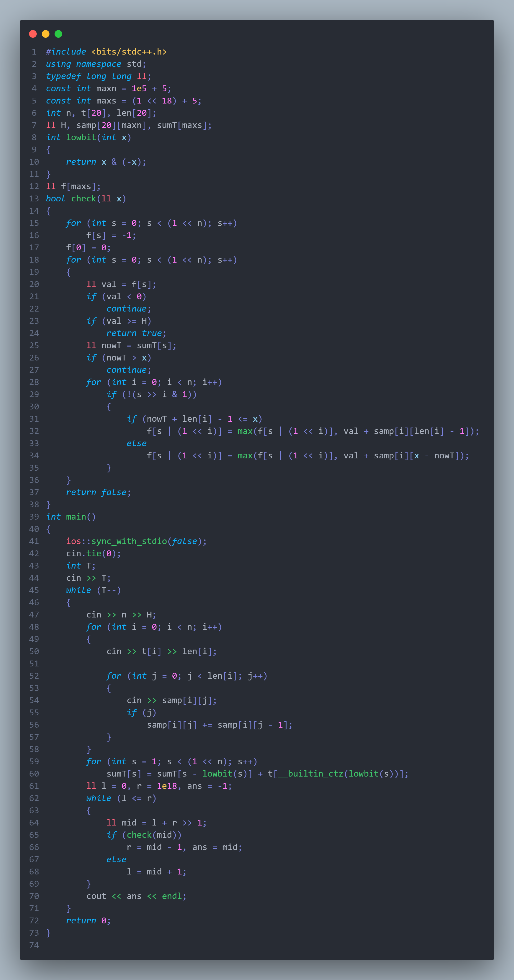
Task: Click 'if (nowT + len[i] - 1 <= x)'
Action: point(195,419)
